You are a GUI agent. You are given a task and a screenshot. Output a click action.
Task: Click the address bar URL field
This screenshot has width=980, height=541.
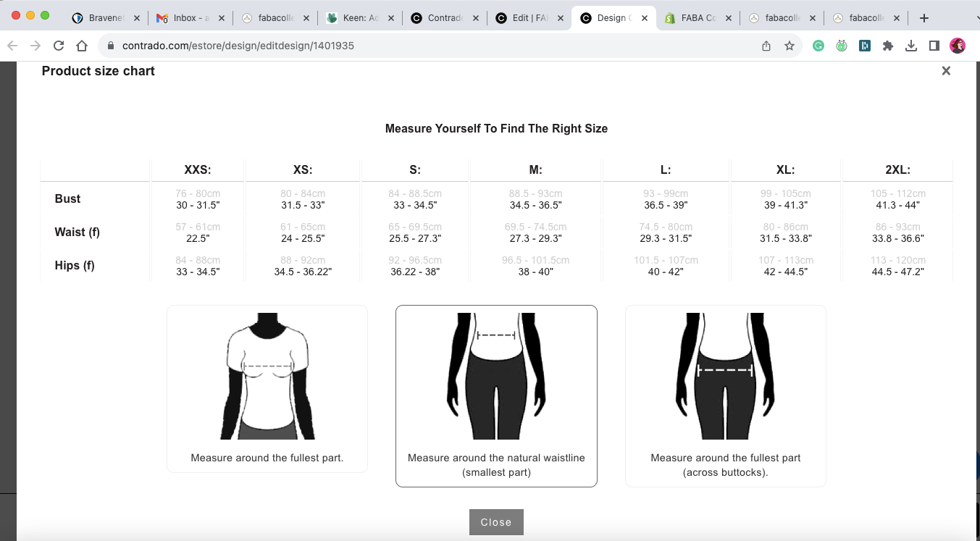435,46
